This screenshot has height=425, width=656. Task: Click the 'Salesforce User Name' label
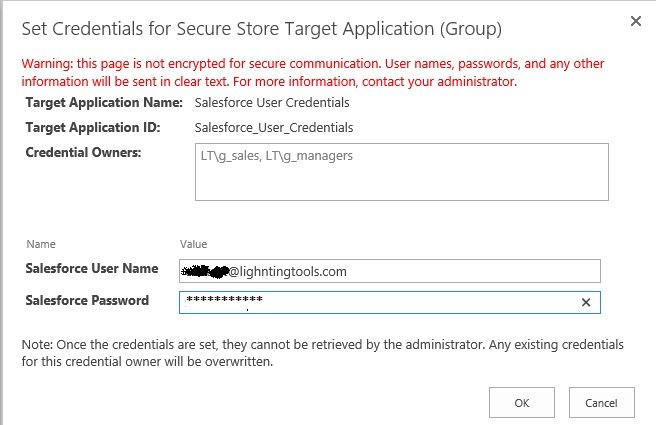tap(92, 268)
